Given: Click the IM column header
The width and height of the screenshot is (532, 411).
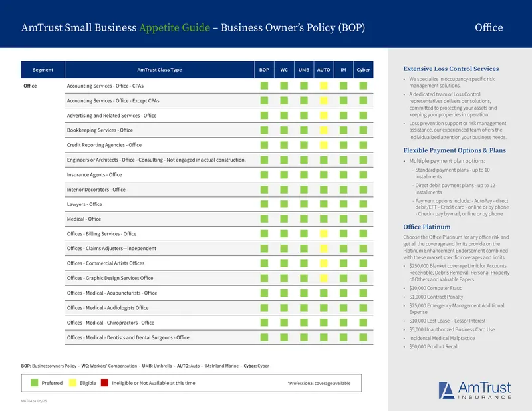Looking at the screenshot, I should pyautogui.click(x=343, y=70).
